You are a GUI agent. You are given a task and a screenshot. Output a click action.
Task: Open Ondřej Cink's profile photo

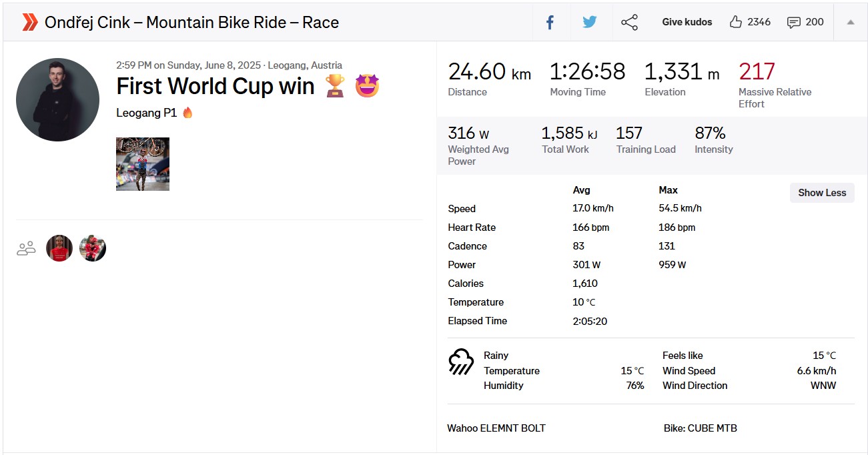coord(57,99)
